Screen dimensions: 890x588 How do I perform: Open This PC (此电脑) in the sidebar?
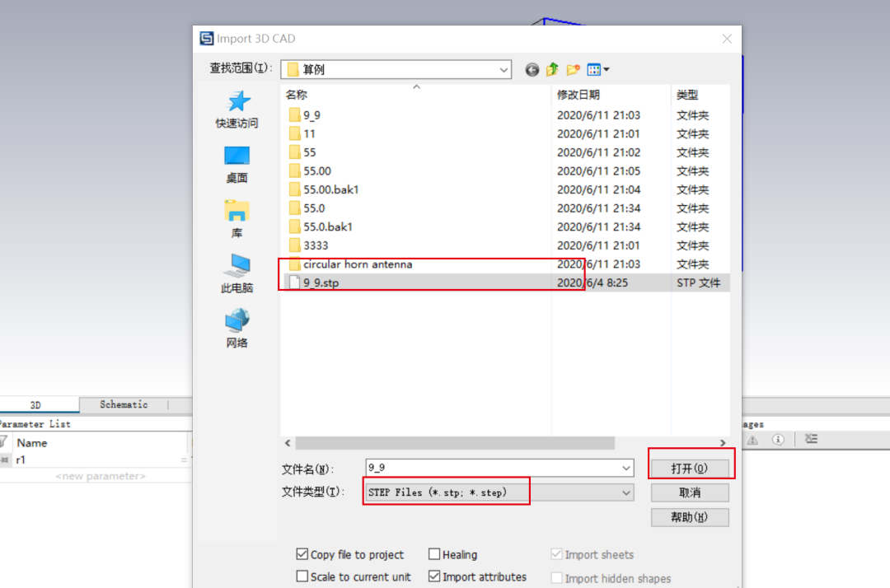(x=237, y=274)
